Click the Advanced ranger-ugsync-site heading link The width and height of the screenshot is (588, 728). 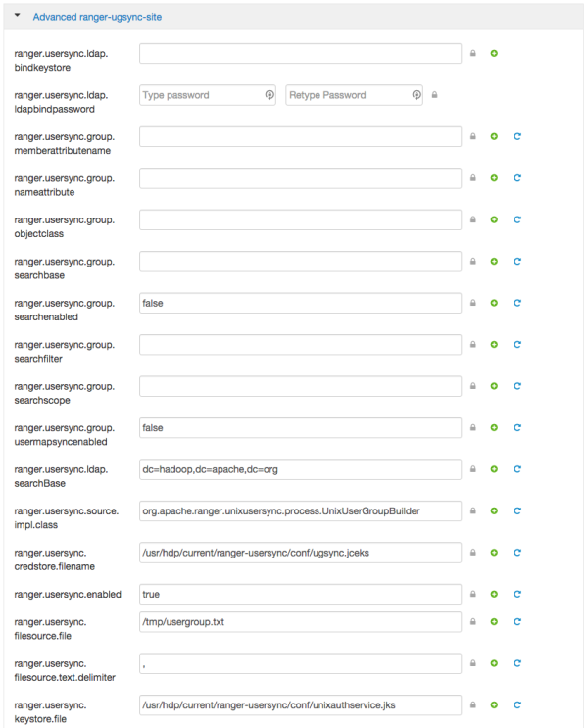(97, 17)
